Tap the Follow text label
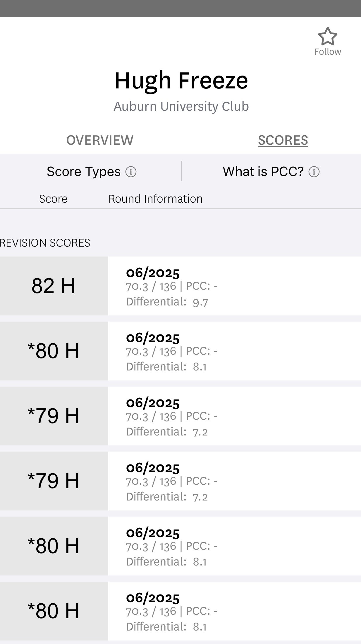 (x=327, y=52)
